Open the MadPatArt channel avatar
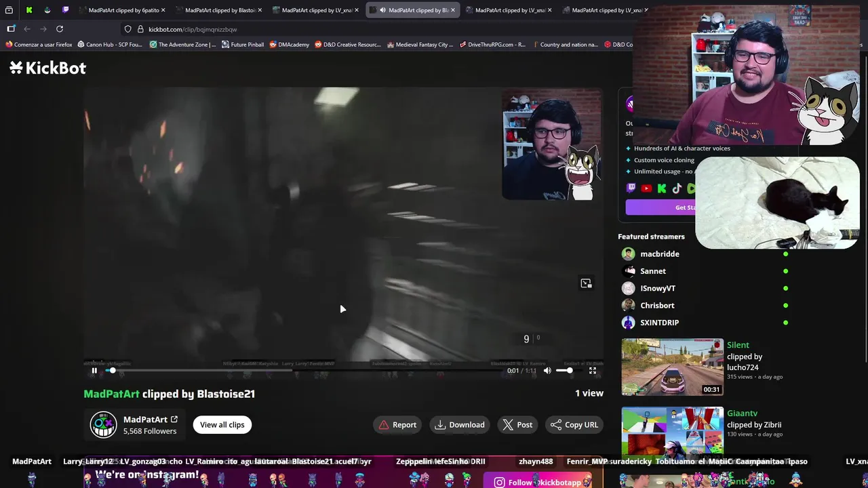Image resolution: width=868 pixels, height=488 pixels. point(103,425)
